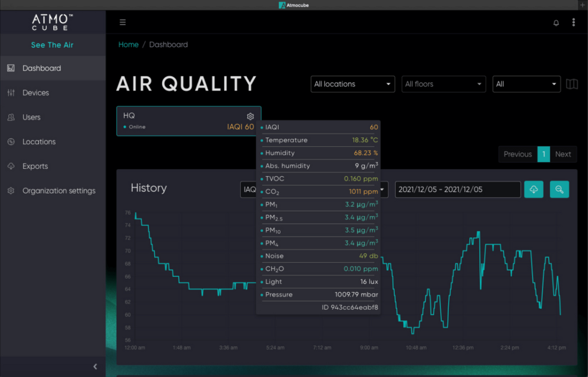588x377 pixels.
Task: Click the IAQI 60 value on HQ card
Action: tap(241, 127)
